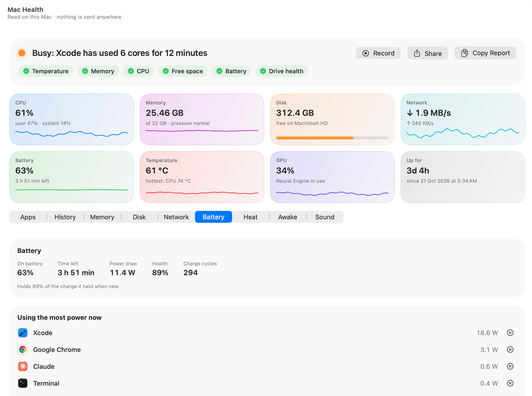Click the Terminal app icon

click(x=23, y=383)
